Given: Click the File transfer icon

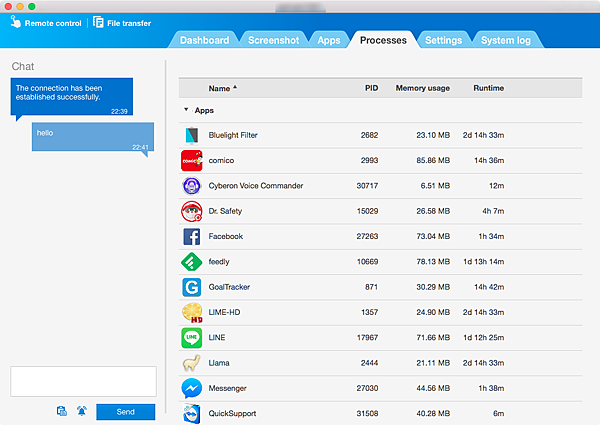Looking at the screenshot, I should (x=98, y=22).
